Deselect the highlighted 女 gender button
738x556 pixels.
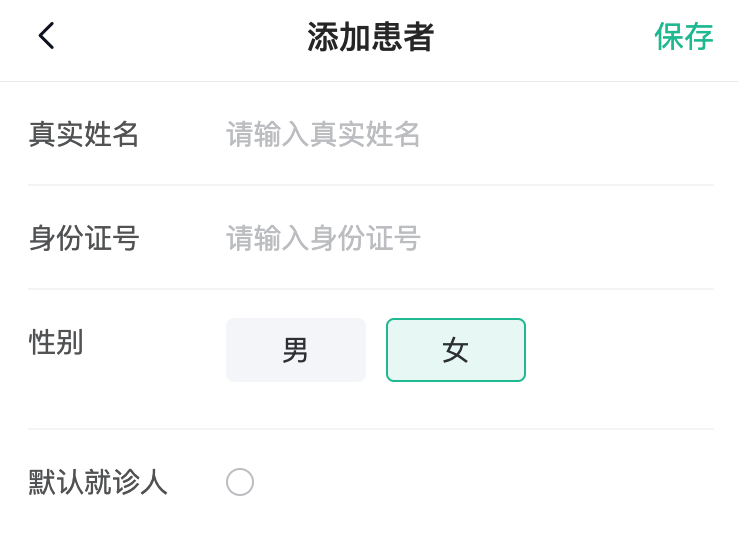456,350
